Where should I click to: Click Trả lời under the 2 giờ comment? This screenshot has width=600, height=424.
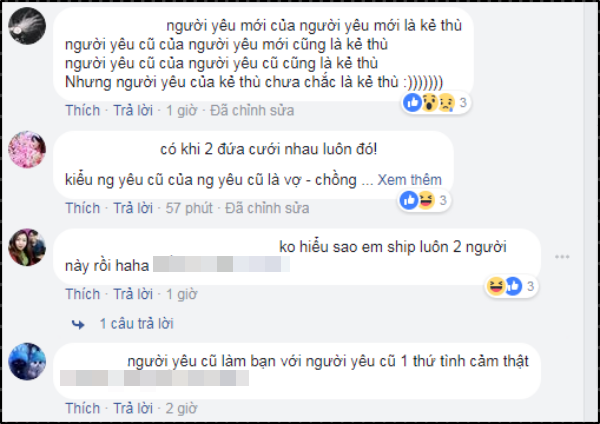click(133, 408)
